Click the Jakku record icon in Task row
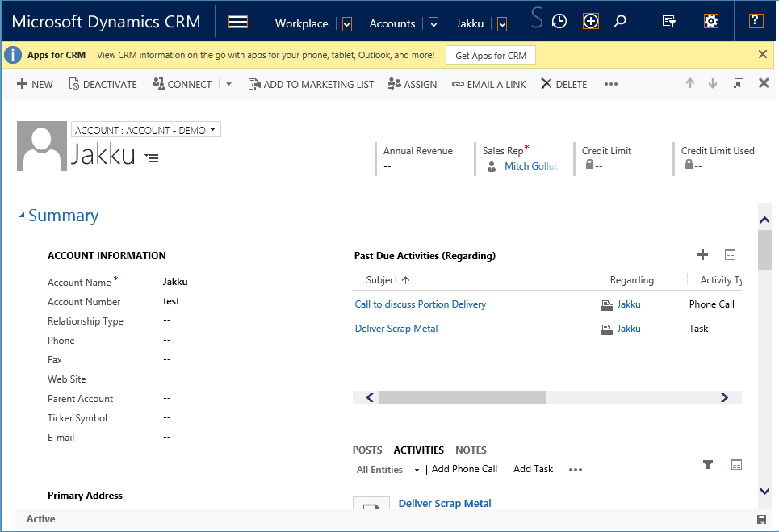Screen dimensions: 779x532 (606, 329)
